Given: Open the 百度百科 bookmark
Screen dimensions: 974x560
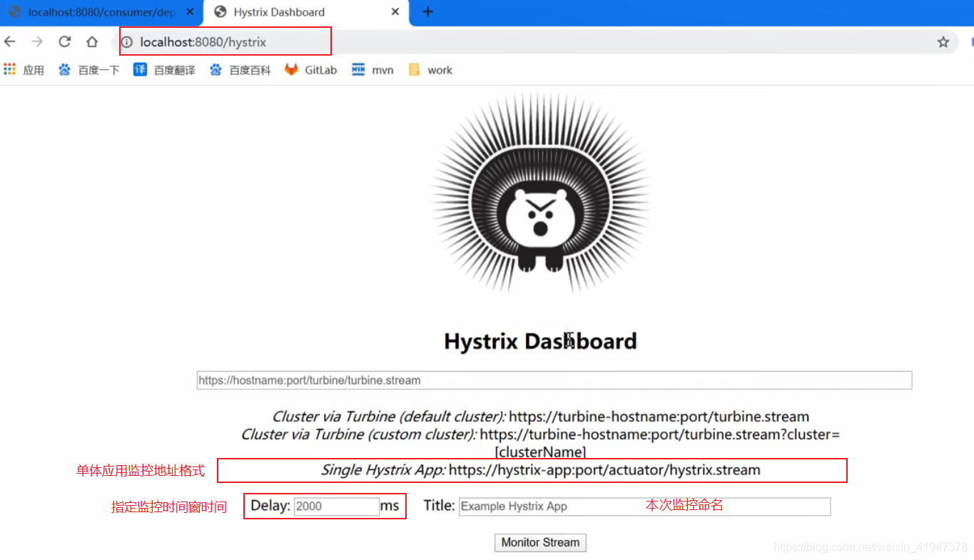Looking at the screenshot, I should [x=240, y=70].
